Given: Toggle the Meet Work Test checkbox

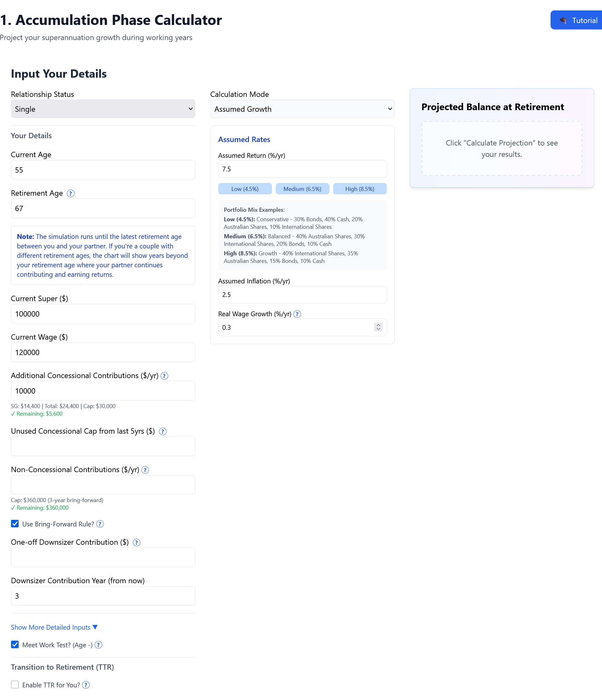Looking at the screenshot, I should [x=15, y=644].
